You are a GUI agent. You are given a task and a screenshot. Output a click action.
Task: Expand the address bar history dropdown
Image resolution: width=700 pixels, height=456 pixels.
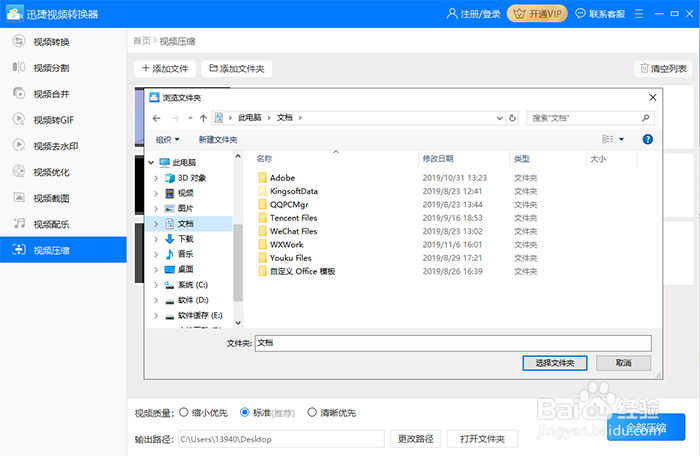point(500,118)
